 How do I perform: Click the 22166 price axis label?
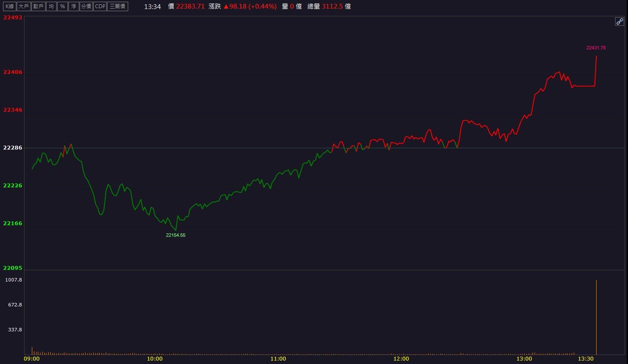coord(13,223)
